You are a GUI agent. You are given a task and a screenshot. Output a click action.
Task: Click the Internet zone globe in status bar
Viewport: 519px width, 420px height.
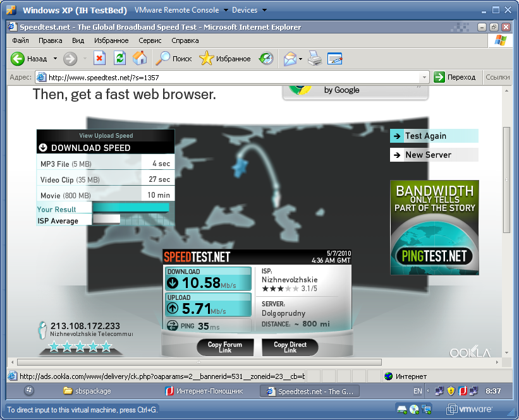click(x=389, y=376)
